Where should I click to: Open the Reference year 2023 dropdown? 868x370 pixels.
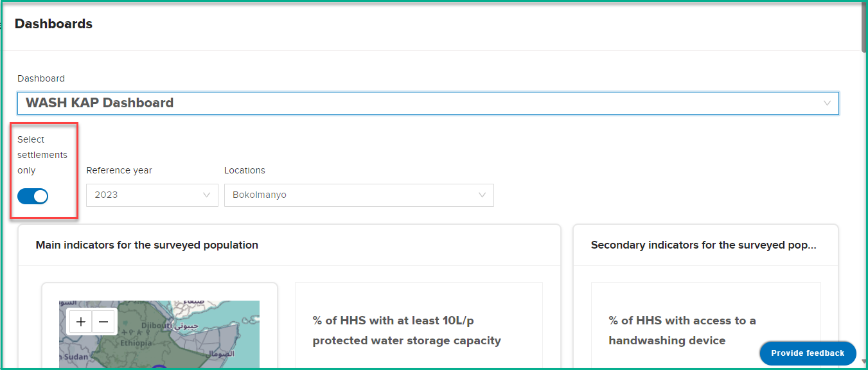point(152,195)
